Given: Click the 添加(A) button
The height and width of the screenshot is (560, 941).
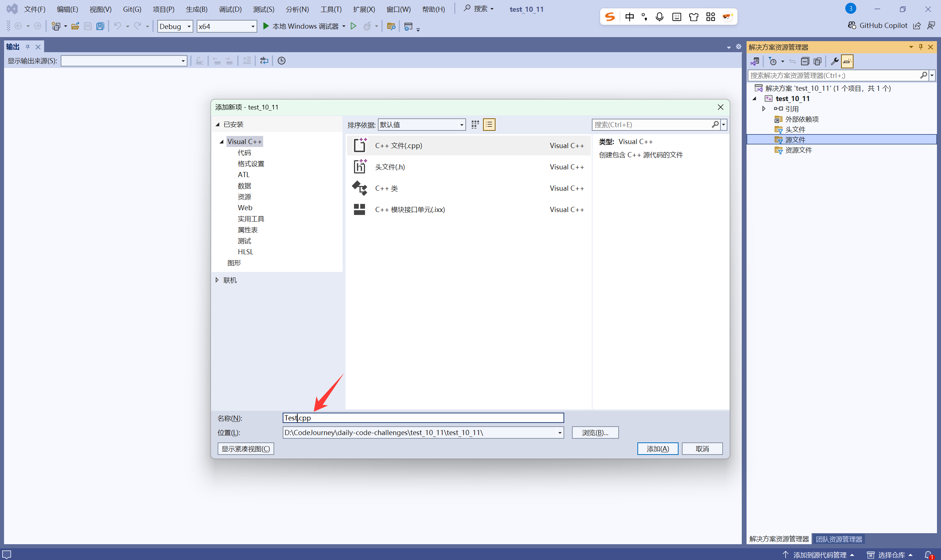Looking at the screenshot, I should click(658, 449).
